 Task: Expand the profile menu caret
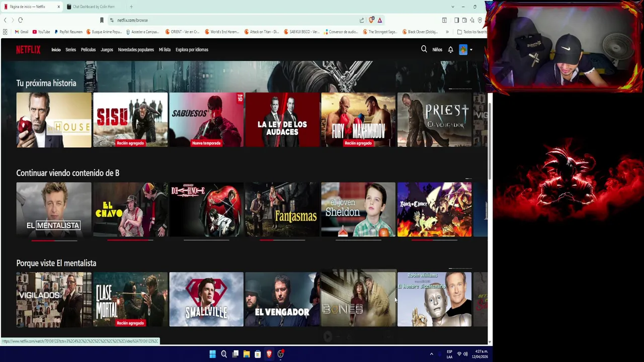471,50
